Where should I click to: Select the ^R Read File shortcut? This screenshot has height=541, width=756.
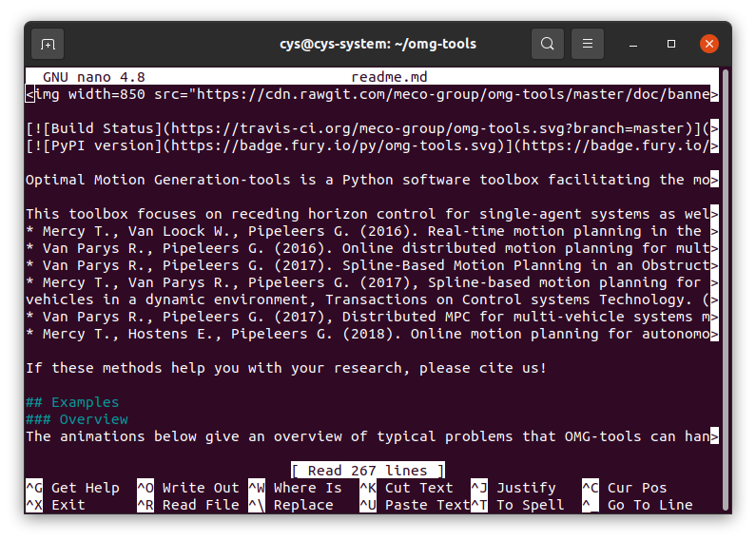coord(187,505)
